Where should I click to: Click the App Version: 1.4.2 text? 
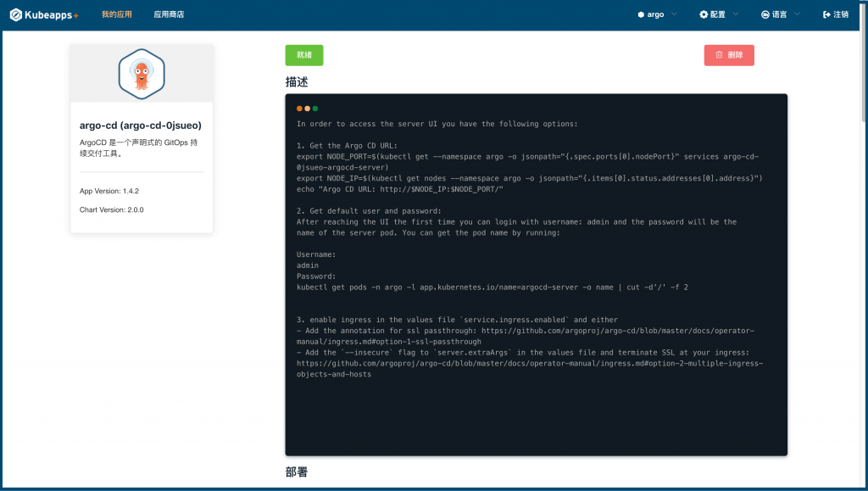point(109,191)
